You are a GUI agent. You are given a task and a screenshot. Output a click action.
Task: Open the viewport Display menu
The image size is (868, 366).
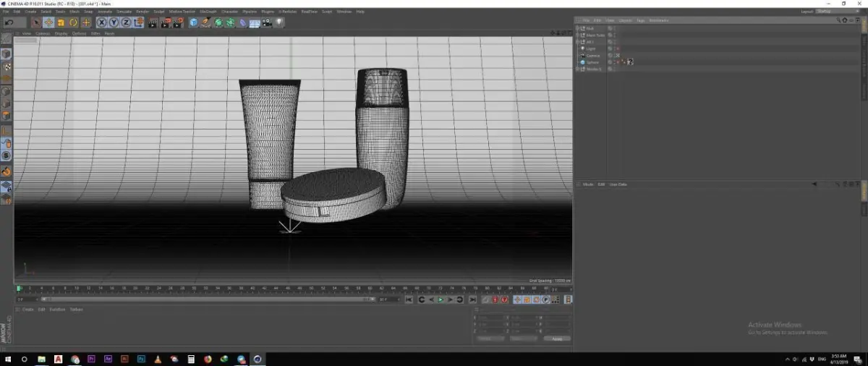point(61,33)
